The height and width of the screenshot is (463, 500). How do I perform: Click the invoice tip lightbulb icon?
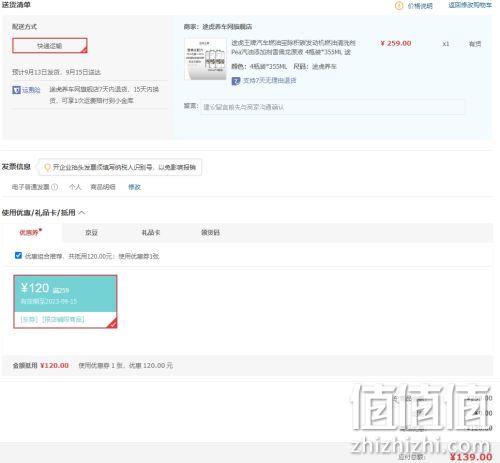(x=47, y=167)
